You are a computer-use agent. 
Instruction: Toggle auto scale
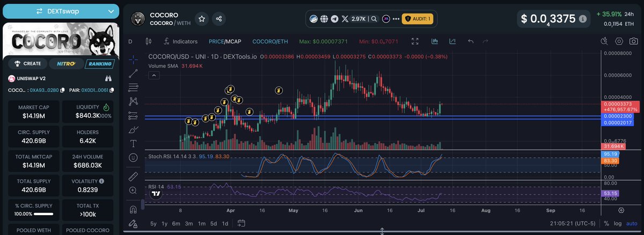[632, 224]
